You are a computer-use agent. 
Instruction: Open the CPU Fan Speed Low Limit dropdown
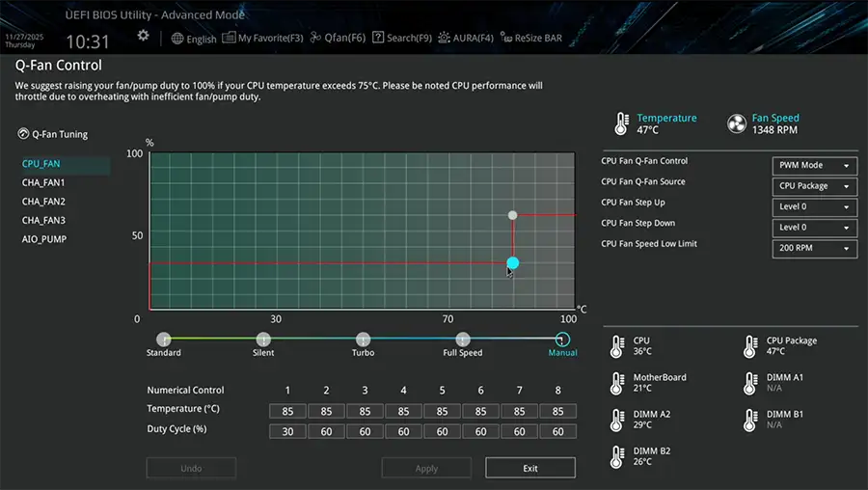coord(815,249)
